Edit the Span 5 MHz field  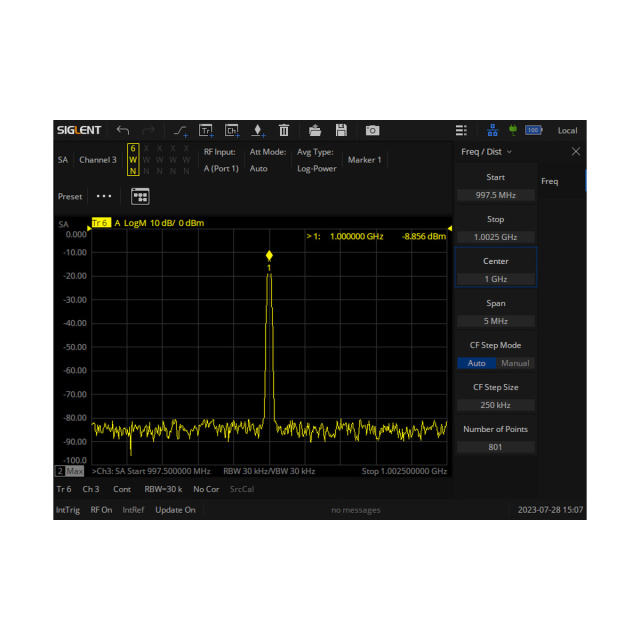tap(496, 321)
